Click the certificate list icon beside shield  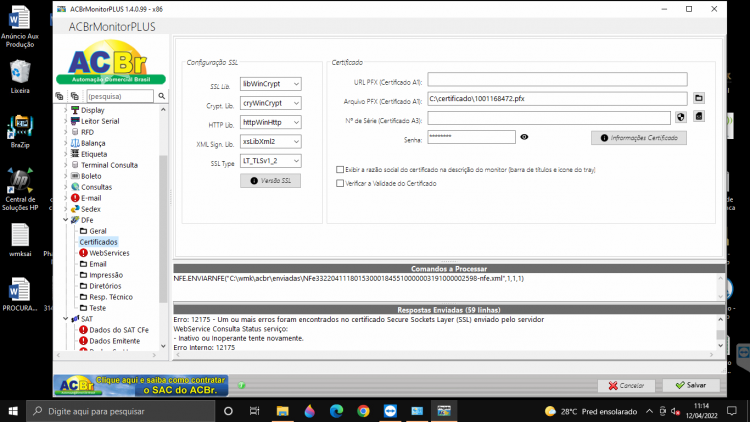[x=699, y=116]
